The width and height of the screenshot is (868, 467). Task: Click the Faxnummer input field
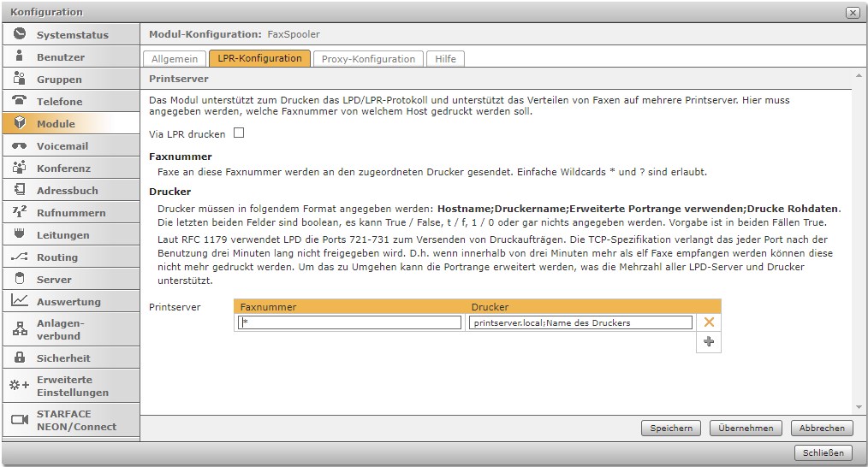[x=350, y=322]
